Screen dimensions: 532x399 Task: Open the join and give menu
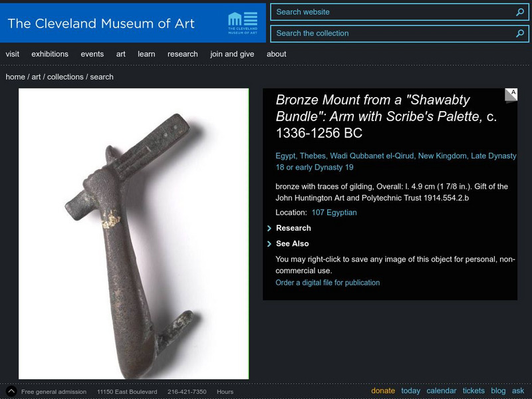[232, 54]
